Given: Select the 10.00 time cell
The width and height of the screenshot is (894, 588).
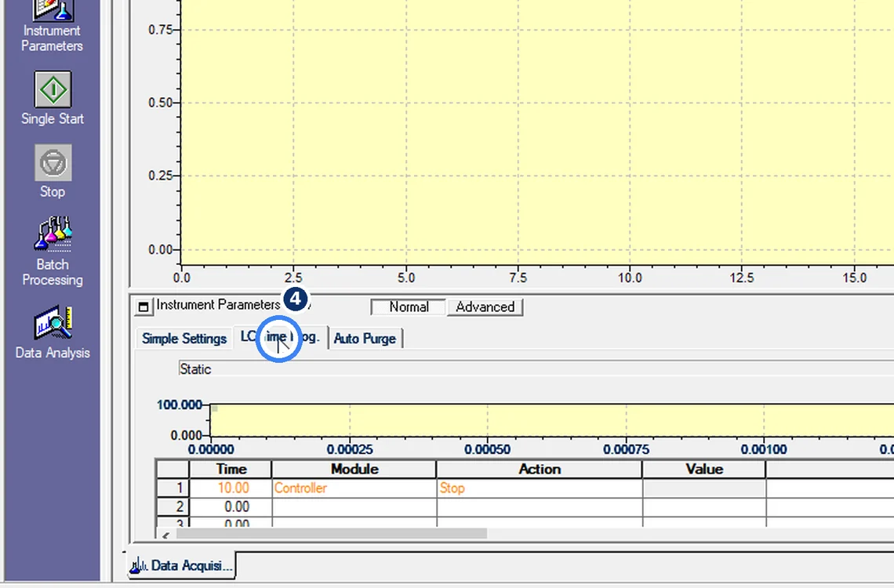Looking at the screenshot, I should coord(231,488).
